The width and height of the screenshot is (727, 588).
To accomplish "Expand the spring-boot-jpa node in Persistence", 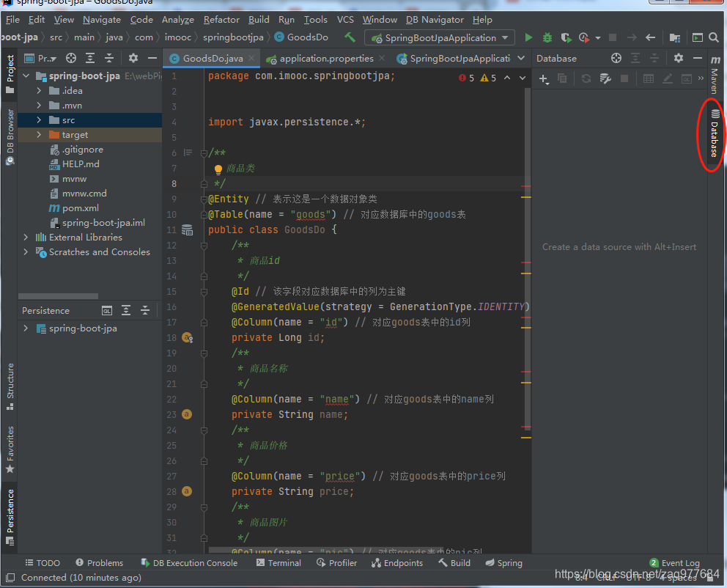I will click(24, 328).
